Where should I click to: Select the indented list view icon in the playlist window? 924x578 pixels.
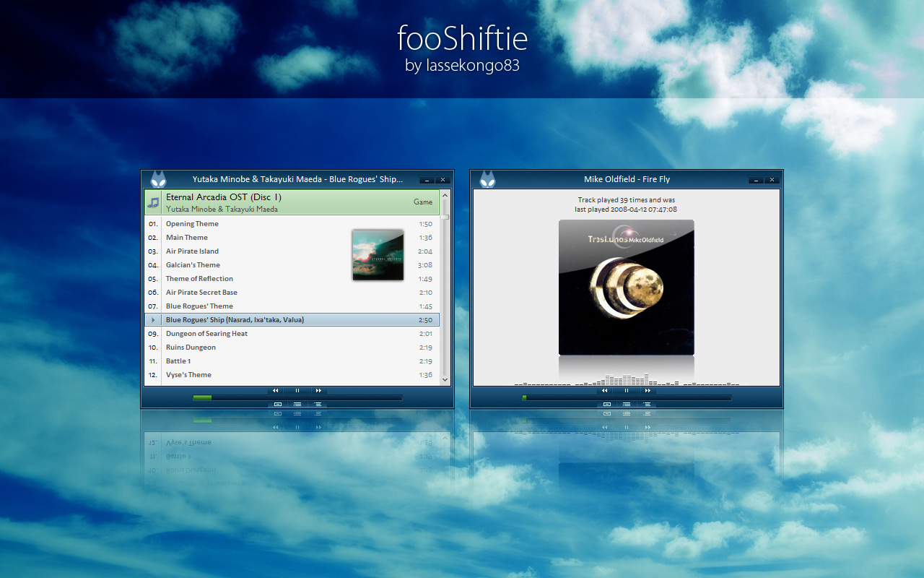(318, 404)
